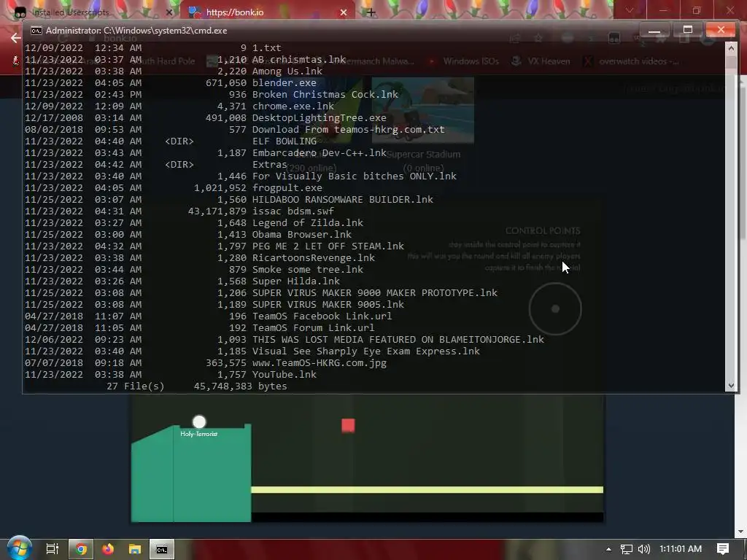Viewport: 747px width, 560px height.
Task: Click the Among Us.lnk entry
Action: [287, 71]
